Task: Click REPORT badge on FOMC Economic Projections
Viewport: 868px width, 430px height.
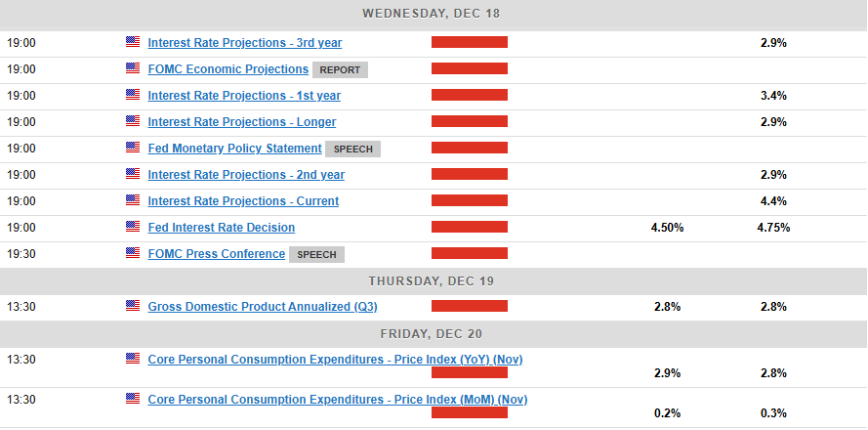Action: click(340, 69)
